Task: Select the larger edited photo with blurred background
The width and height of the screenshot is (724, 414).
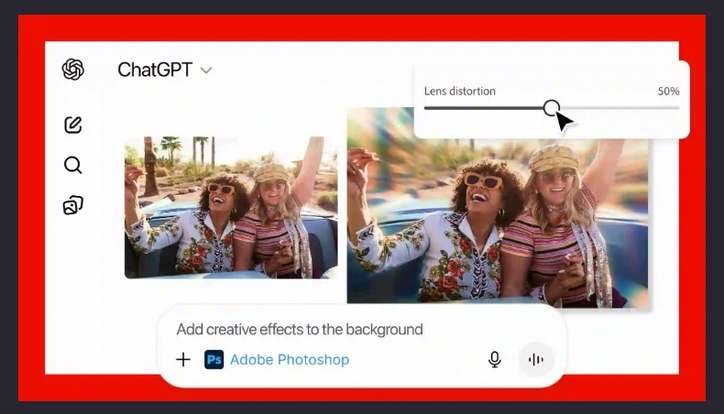Action: click(x=498, y=205)
